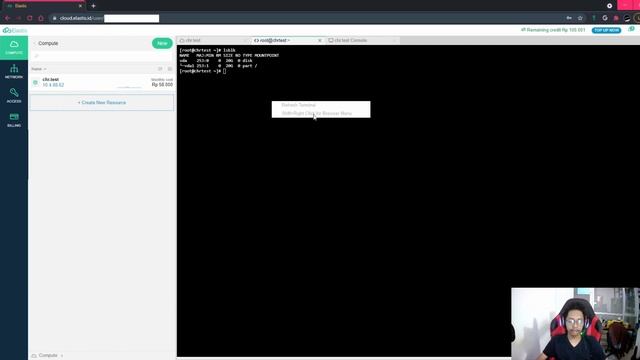Screen dimensions: 640x360
Task: Open the Network section in sidebar
Action: (14, 72)
